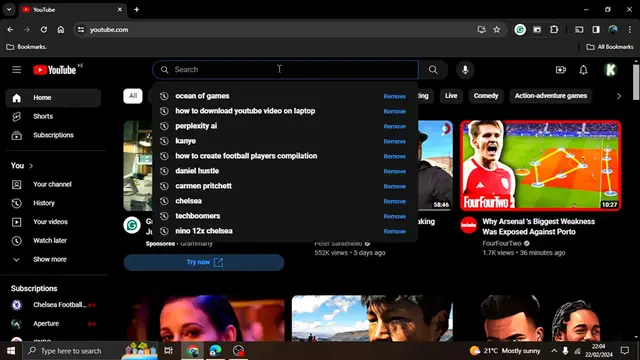Select the All category chip
Image resolution: width=640 pixels, height=360 pixels.
pyautogui.click(x=133, y=96)
